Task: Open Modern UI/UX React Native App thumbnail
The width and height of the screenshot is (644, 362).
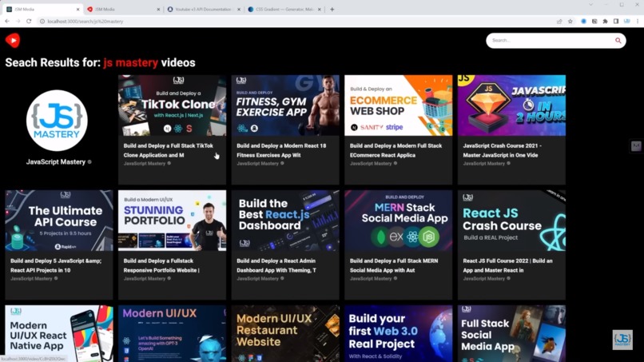Action: [x=59, y=333]
